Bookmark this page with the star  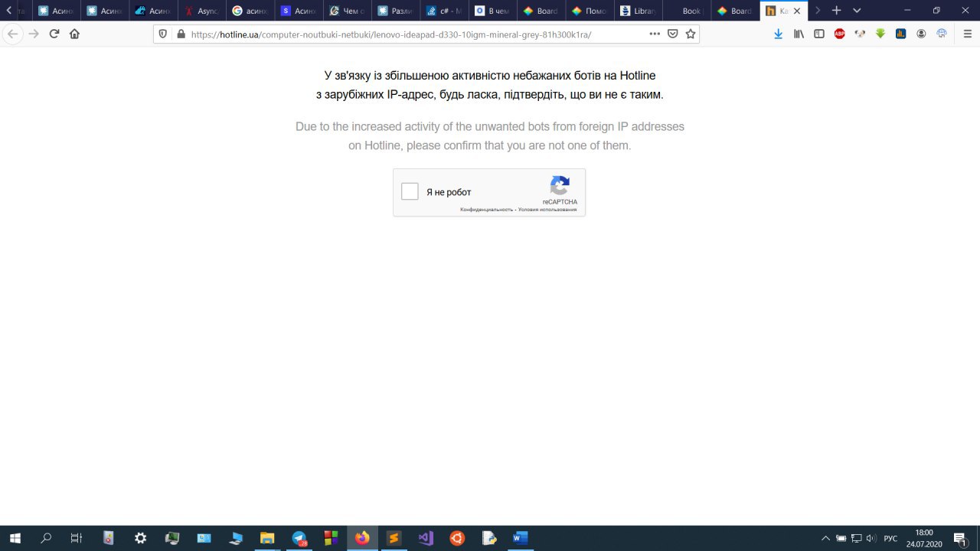[691, 34]
